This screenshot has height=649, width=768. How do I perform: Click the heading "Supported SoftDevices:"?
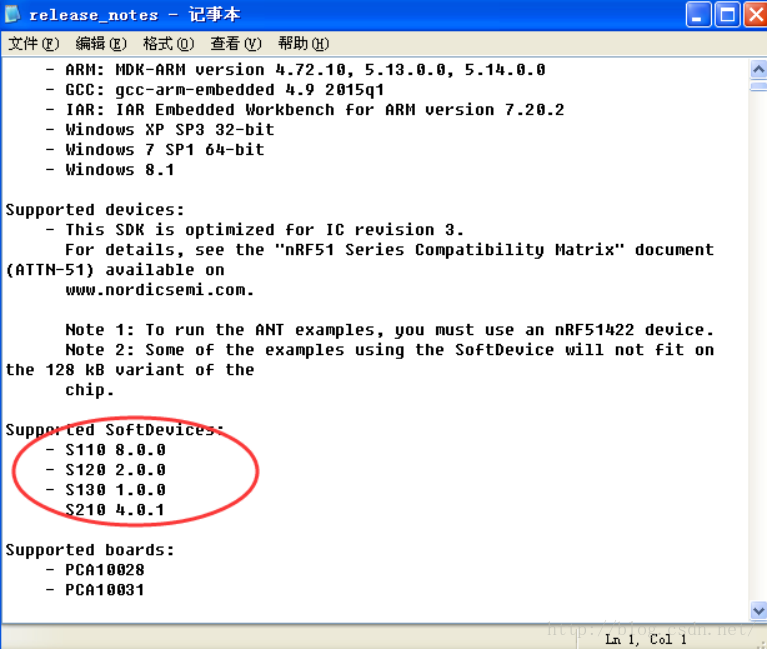115,430
